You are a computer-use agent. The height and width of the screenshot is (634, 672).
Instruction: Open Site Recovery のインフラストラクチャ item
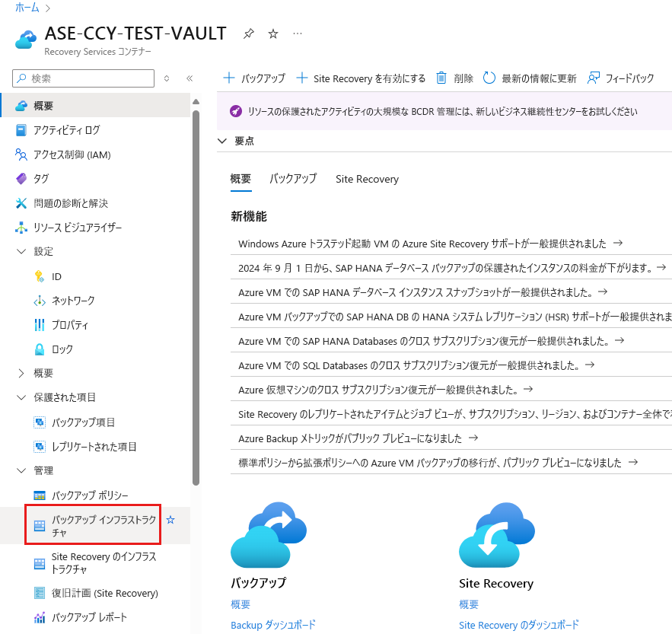95,563
